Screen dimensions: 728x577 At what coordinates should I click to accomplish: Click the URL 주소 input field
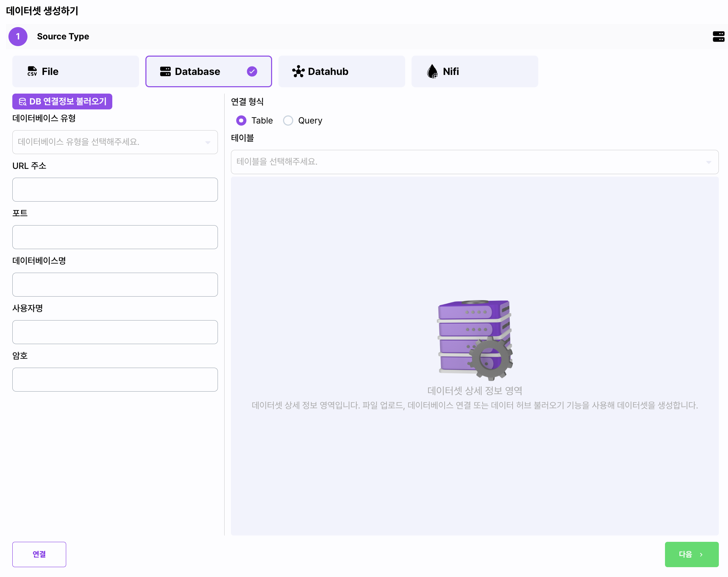115,190
